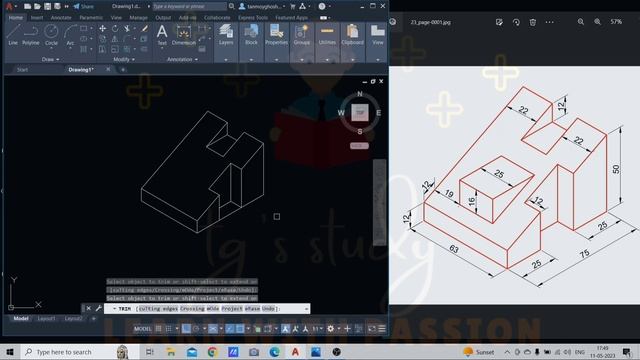Open the Layers panel button

pos(226,34)
